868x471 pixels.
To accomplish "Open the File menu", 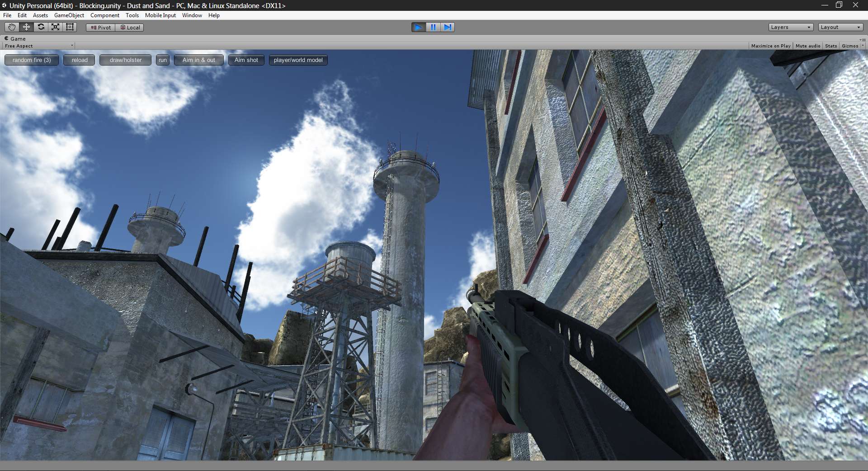I will pyautogui.click(x=7, y=15).
